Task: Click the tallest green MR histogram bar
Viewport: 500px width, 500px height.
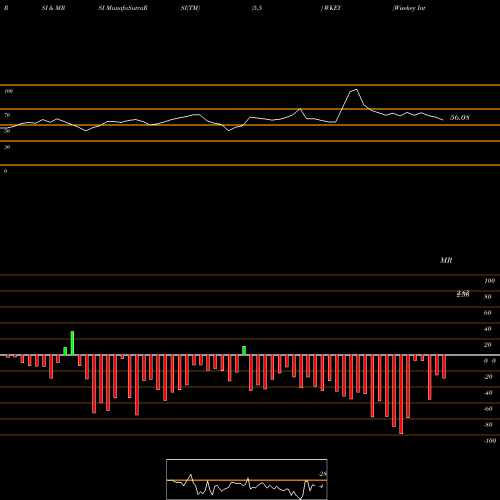Action: tap(72, 343)
